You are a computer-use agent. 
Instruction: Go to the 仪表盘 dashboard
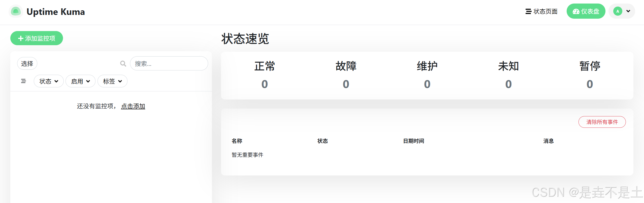pyautogui.click(x=586, y=11)
